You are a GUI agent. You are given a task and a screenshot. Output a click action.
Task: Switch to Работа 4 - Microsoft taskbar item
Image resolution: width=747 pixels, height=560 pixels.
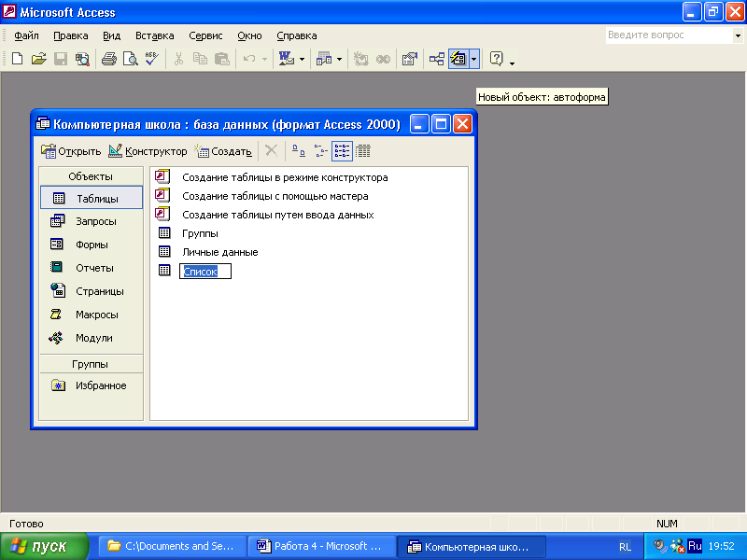321,546
